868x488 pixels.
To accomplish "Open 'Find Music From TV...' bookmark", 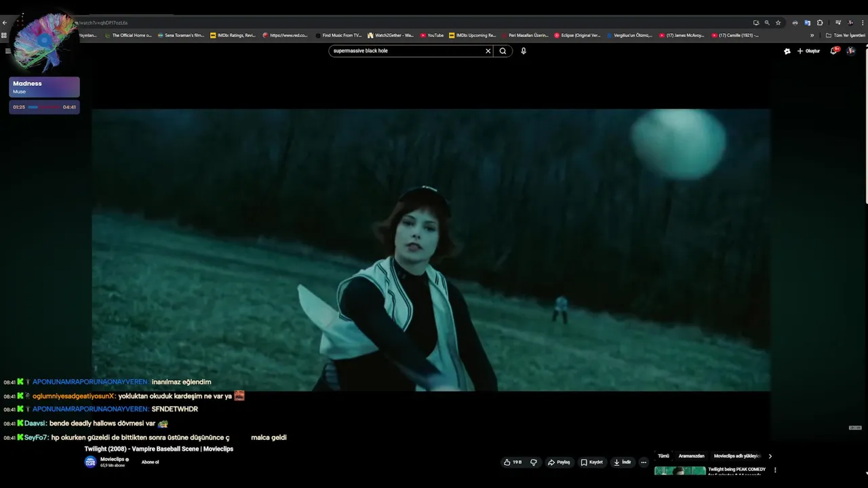I will pyautogui.click(x=338, y=35).
